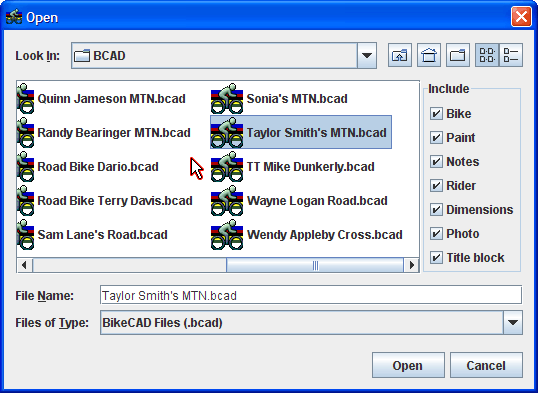Switch to Details view
This screenshot has width=538, height=393.
[x=511, y=55]
